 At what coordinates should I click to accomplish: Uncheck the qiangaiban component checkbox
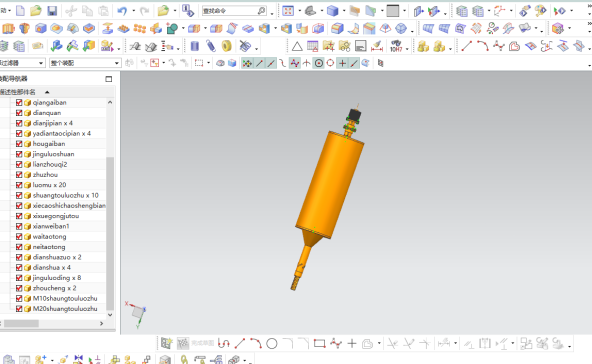click(19, 102)
